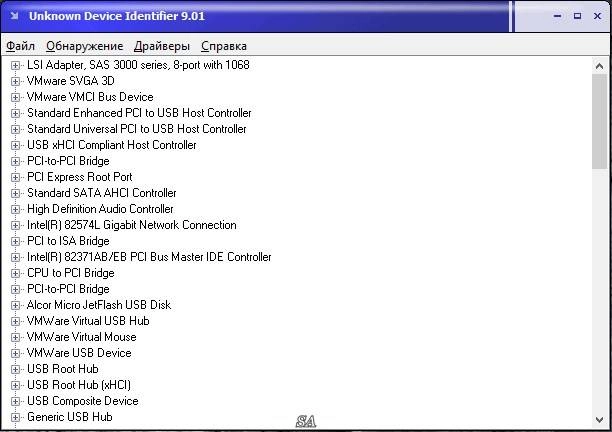Expand the CPU to PCI Bridge node
The height and width of the screenshot is (432, 612).
[15, 273]
